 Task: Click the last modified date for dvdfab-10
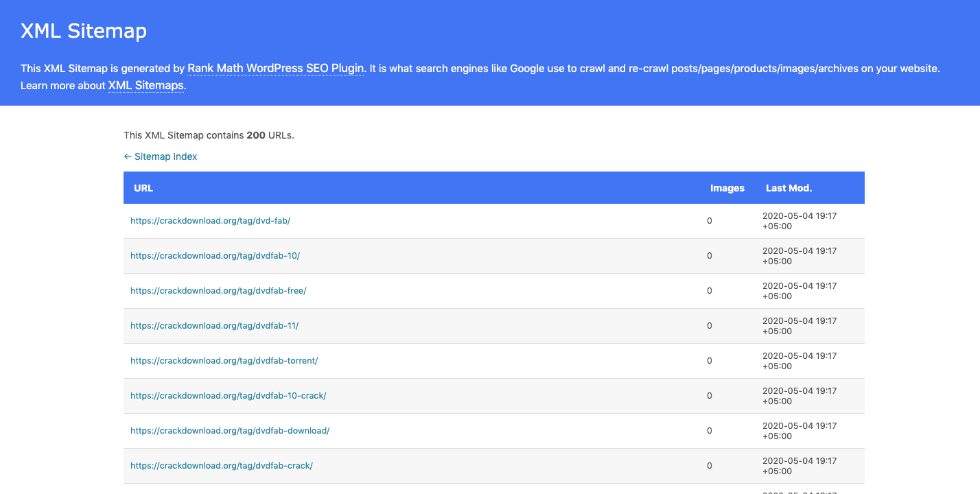(x=799, y=256)
